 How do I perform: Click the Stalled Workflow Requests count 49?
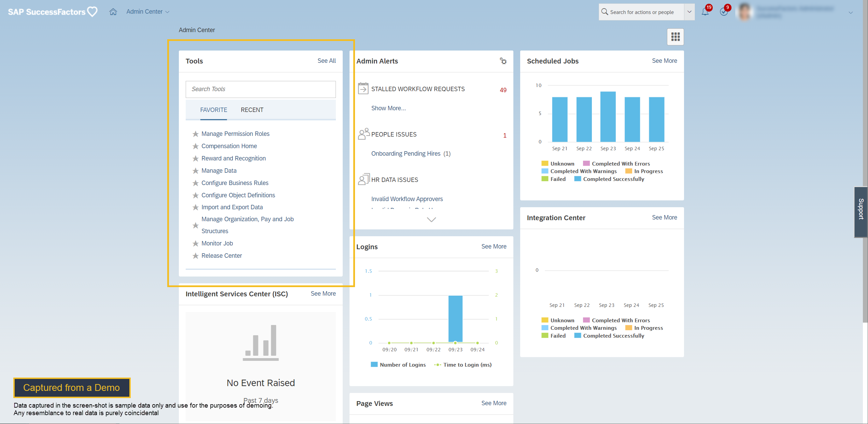point(503,90)
